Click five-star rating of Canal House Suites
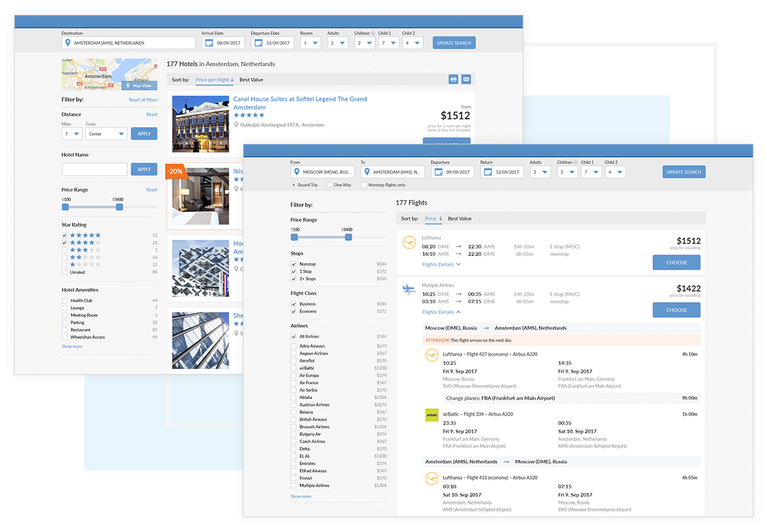This screenshot has width=767, height=532. (249, 116)
